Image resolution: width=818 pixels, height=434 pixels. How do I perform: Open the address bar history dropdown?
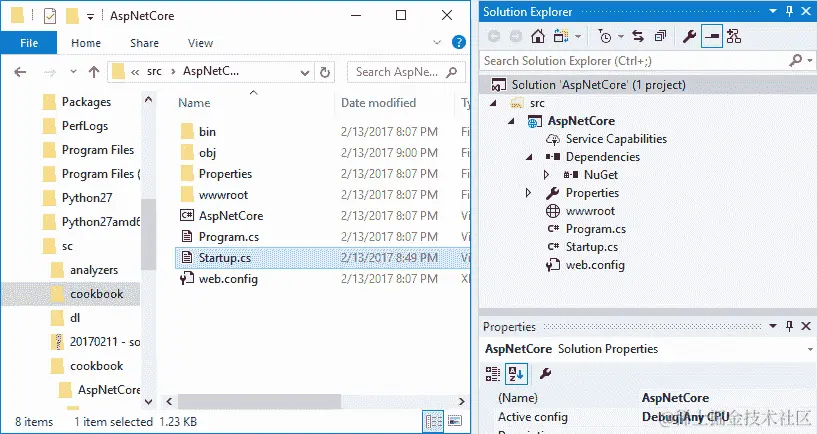pyautogui.click(x=305, y=72)
